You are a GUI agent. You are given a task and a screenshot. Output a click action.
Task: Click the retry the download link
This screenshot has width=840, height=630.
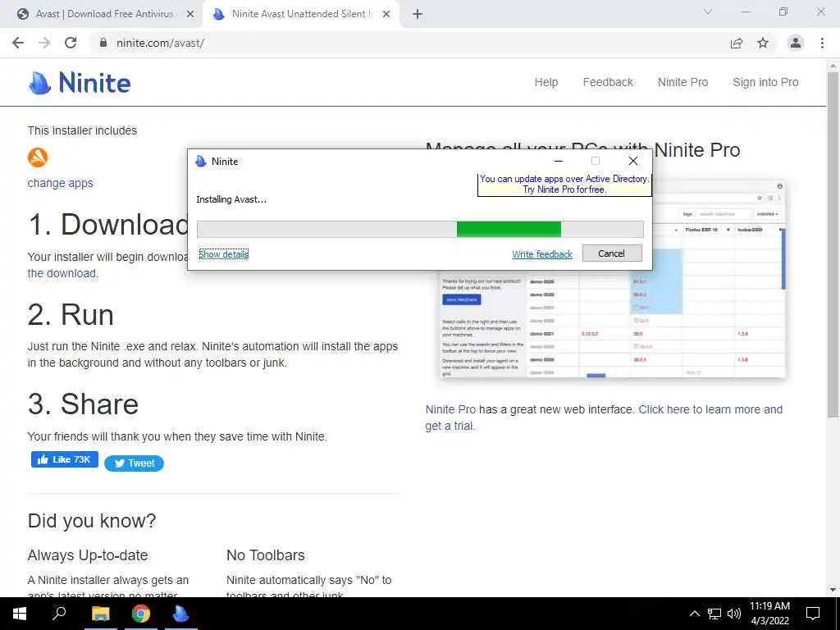[62, 273]
